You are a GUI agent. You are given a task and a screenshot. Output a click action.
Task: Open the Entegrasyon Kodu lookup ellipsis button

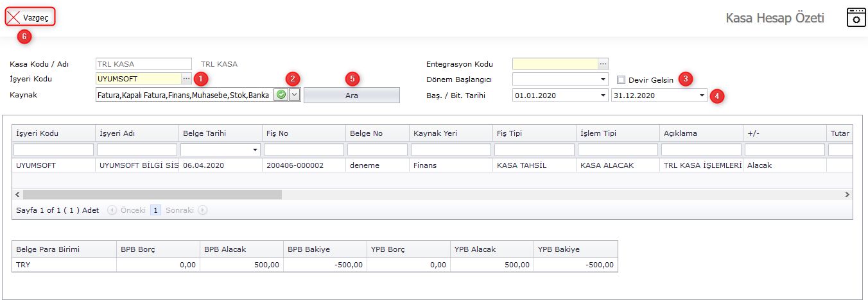click(603, 63)
